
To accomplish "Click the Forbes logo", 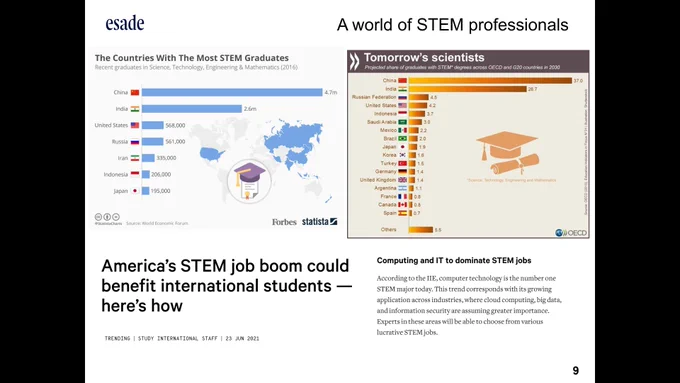I will [x=284, y=222].
